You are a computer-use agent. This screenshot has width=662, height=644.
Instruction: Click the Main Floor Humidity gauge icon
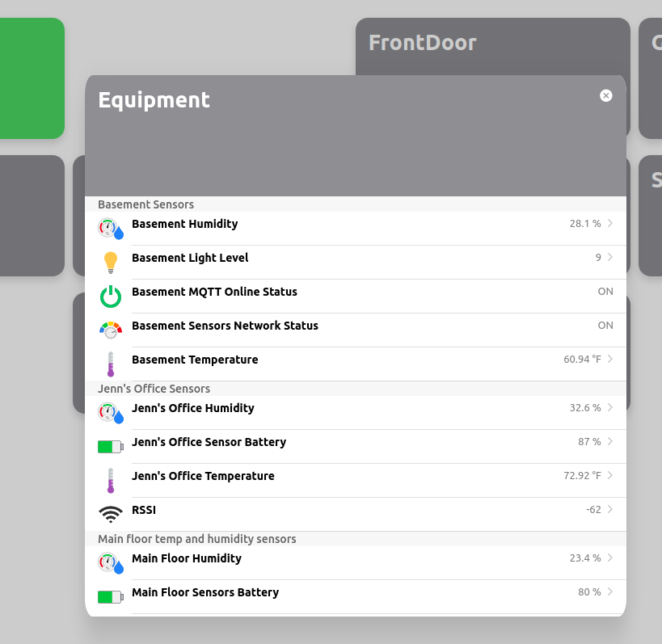click(111, 563)
